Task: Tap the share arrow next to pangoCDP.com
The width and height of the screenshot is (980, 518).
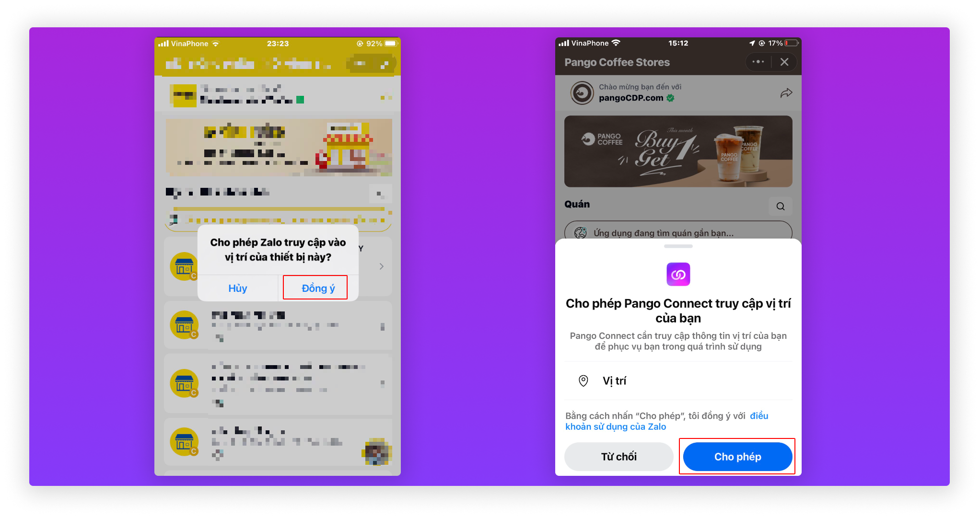Action: tap(786, 93)
